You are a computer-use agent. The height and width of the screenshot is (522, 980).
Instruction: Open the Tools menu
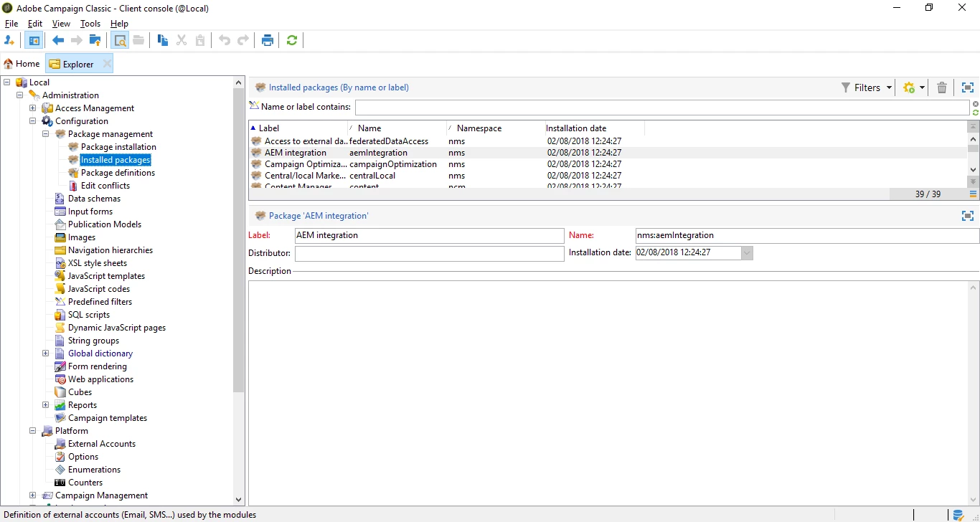90,24
